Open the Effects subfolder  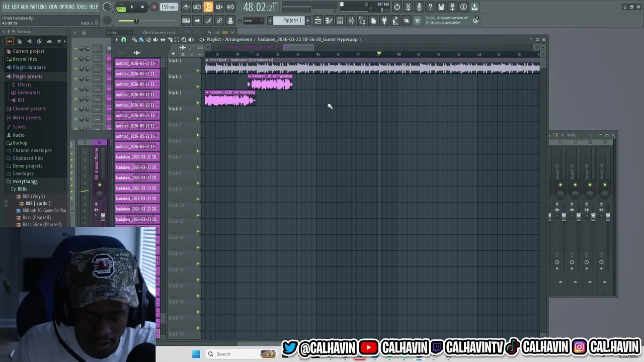tap(24, 84)
